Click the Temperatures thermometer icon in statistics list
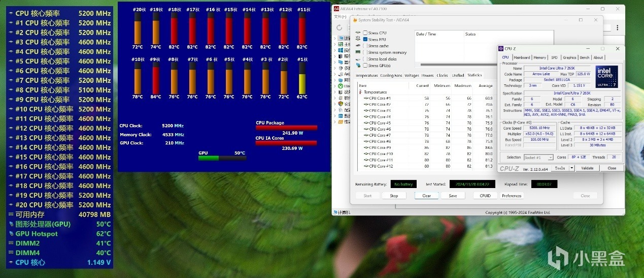Viewport: 644px width, 278px height. (361, 92)
